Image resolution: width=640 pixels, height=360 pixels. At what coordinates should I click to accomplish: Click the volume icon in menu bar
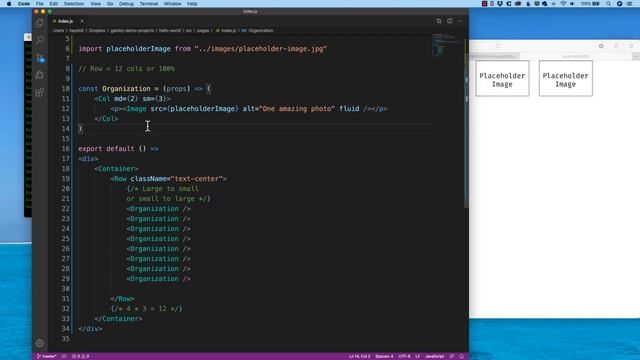pos(572,4)
